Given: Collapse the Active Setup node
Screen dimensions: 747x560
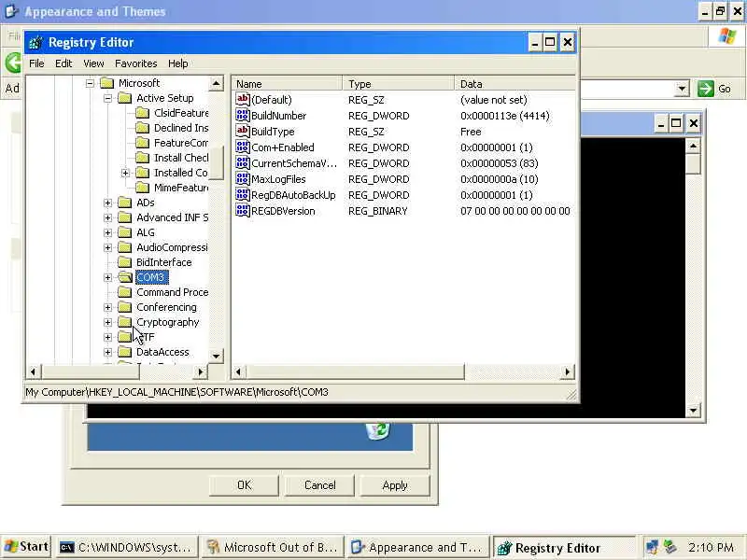Looking at the screenshot, I should point(107,98).
